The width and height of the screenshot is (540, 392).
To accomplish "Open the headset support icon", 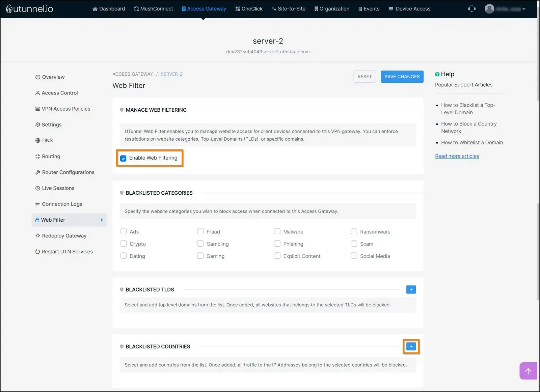I will (x=472, y=9).
